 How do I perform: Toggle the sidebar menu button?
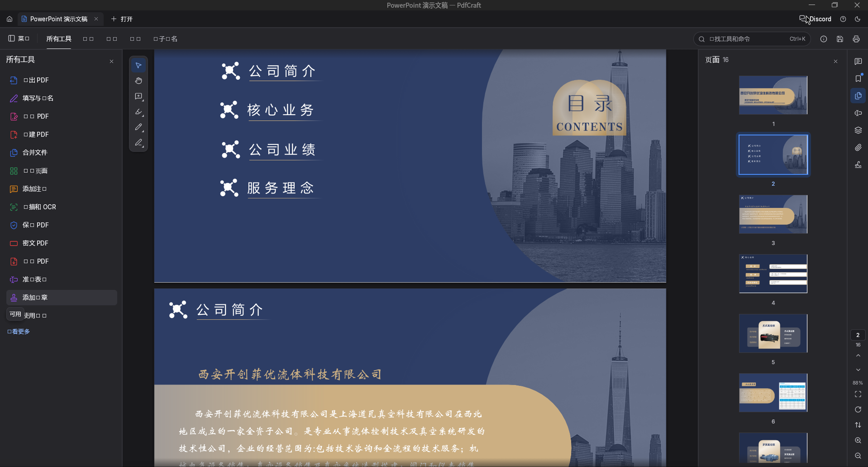pos(19,39)
